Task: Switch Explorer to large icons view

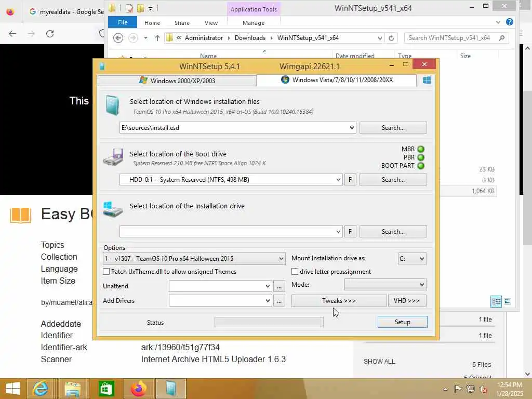Action: 508,301
